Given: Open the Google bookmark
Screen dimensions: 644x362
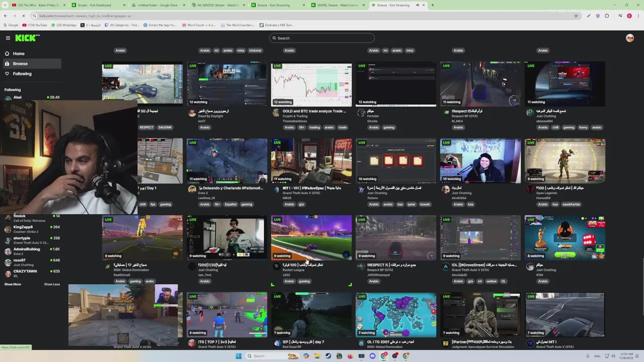Looking at the screenshot, I should (11, 25).
